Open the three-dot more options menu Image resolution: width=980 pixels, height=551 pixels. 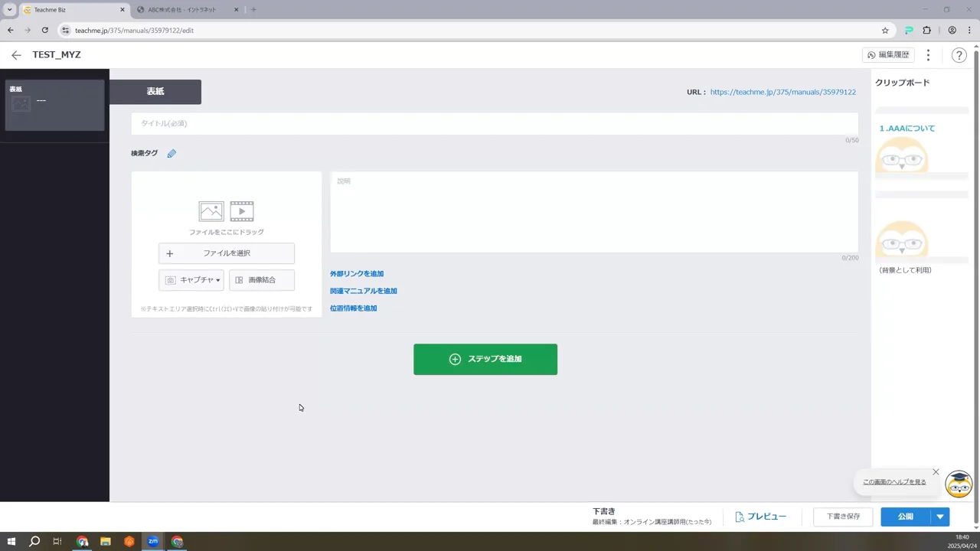coord(928,55)
